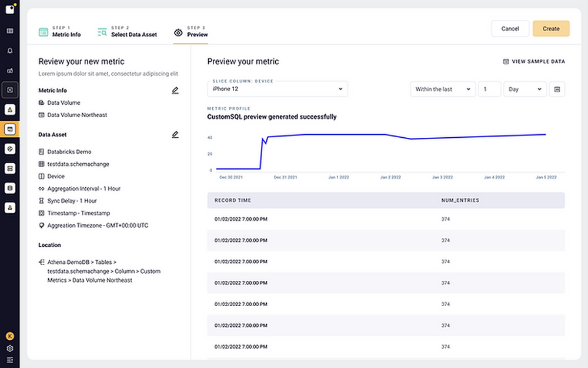The width and height of the screenshot is (588, 368).
Task: Click the 'Dec 30 2021' axis label
Action: click(x=231, y=177)
